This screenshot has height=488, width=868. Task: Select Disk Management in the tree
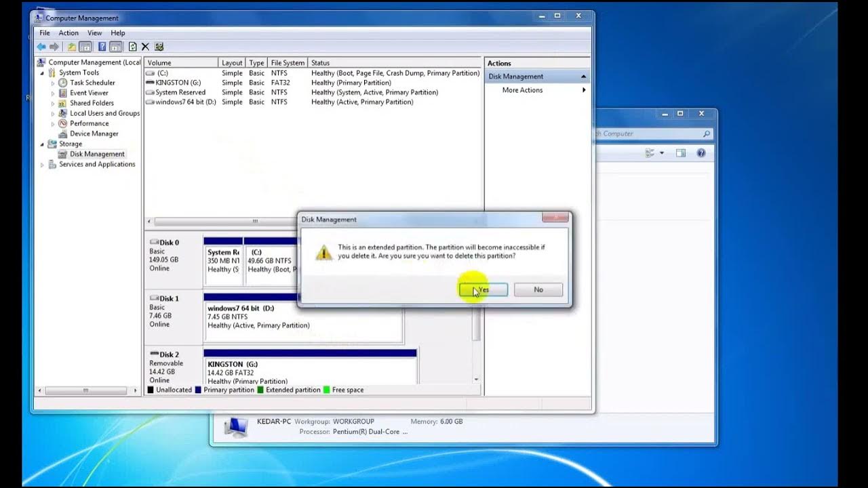97,154
